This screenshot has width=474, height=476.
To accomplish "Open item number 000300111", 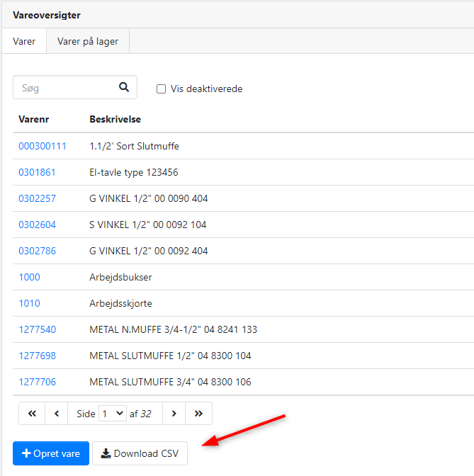I will 43,146.
